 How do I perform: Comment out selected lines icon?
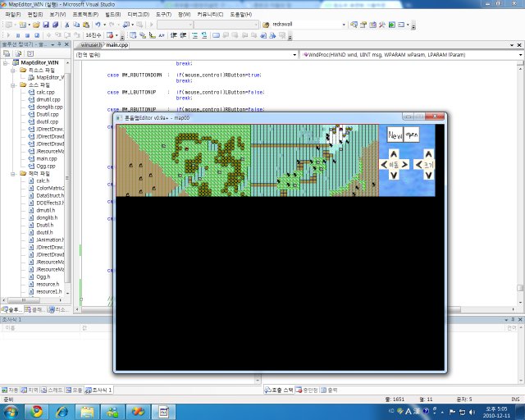click(x=195, y=35)
